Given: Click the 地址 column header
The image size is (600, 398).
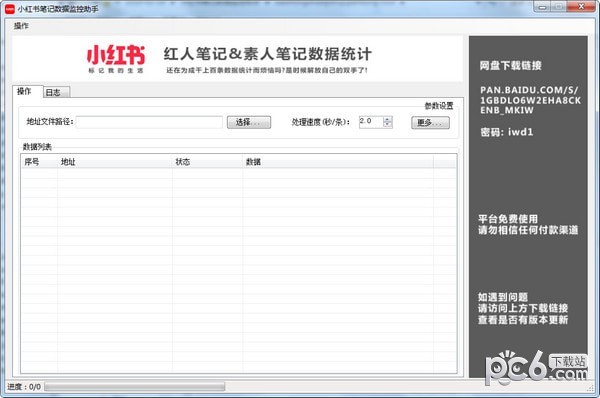Looking at the screenshot, I should (115, 162).
